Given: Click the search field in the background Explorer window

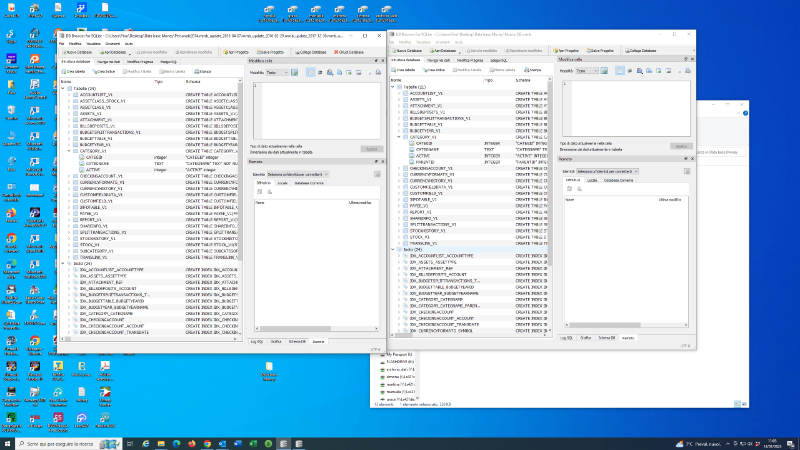Looking at the screenshot, I should (719, 152).
